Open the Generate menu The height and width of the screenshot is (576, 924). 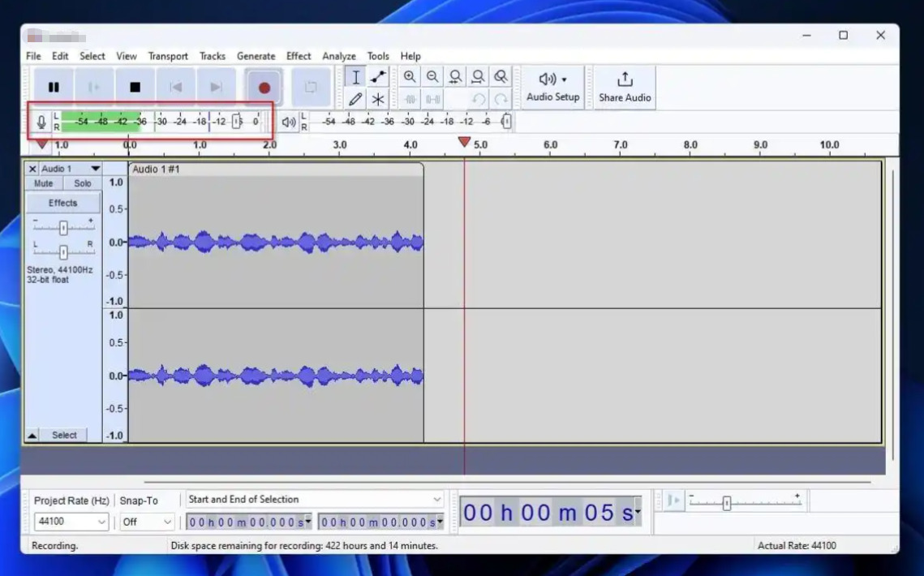coord(256,56)
